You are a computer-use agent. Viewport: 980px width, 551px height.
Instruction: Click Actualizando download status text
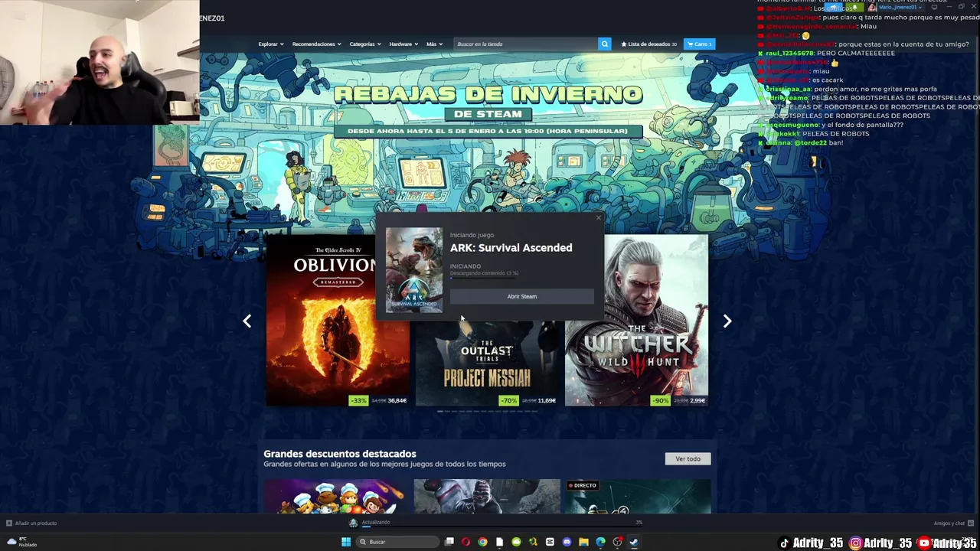coord(376,522)
